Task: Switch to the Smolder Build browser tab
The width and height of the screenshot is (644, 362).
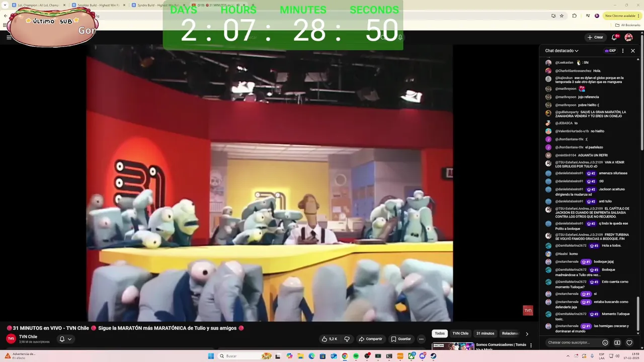Action: [x=98, y=5]
